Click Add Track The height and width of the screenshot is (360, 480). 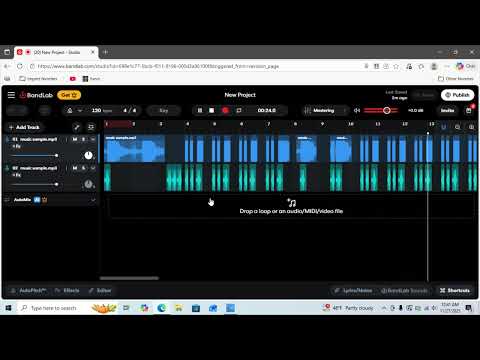point(24,127)
